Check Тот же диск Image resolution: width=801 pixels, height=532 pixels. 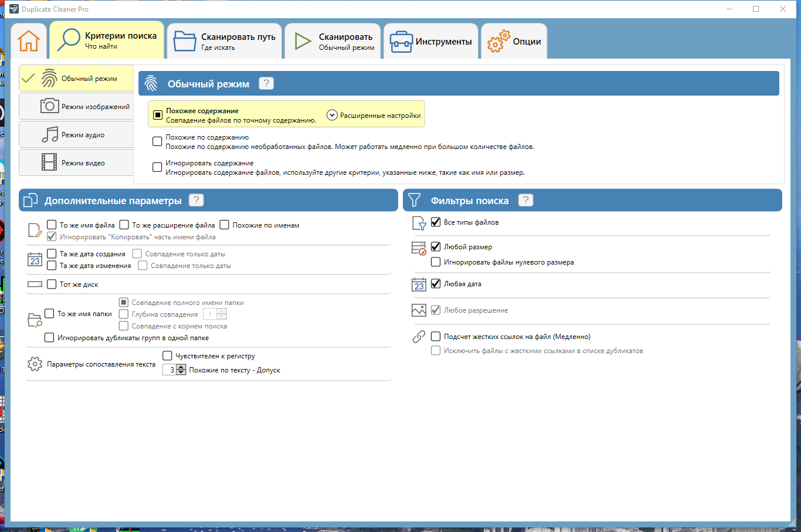[x=52, y=284]
